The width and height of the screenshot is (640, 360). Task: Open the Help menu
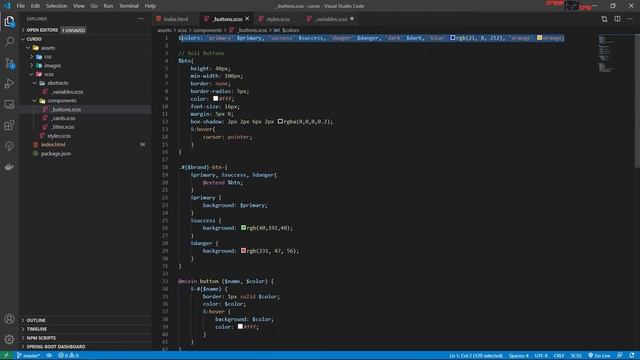[x=150, y=6]
